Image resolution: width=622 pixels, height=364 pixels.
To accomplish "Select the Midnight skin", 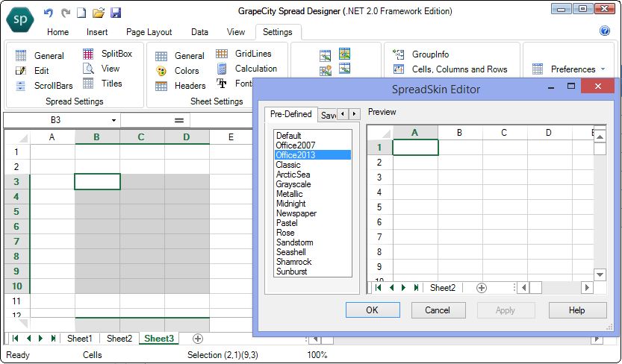I will (313, 204).
